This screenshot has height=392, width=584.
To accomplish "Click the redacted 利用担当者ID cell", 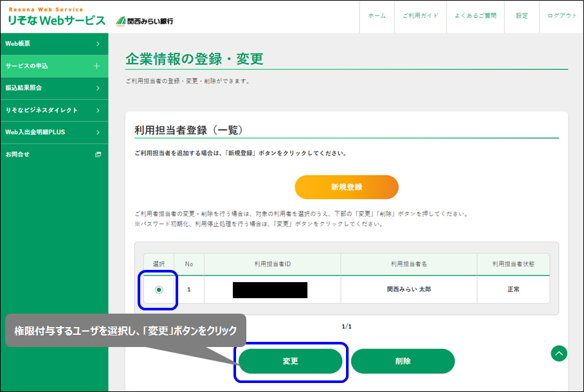I will tap(271, 290).
